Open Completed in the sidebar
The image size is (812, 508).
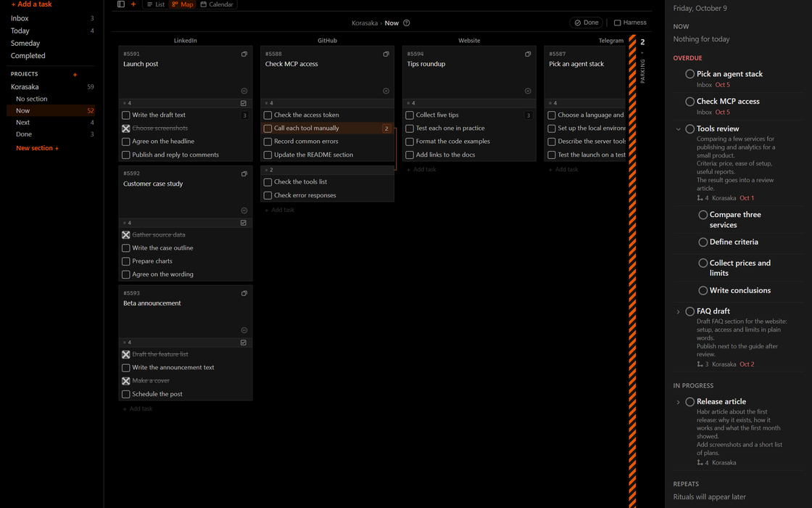pyautogui.click(x=51, y=55)
